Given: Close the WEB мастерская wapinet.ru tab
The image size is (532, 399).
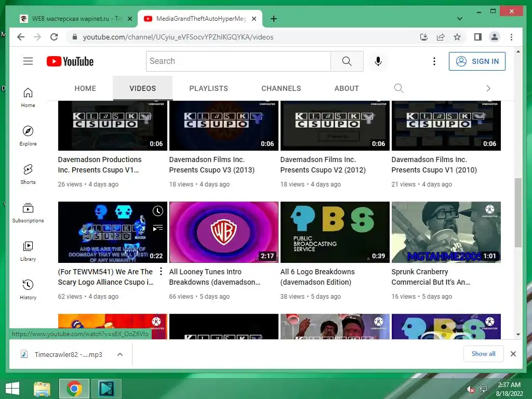Looking at the screenshot, I should pyautogui.click(x=130, y=19).
